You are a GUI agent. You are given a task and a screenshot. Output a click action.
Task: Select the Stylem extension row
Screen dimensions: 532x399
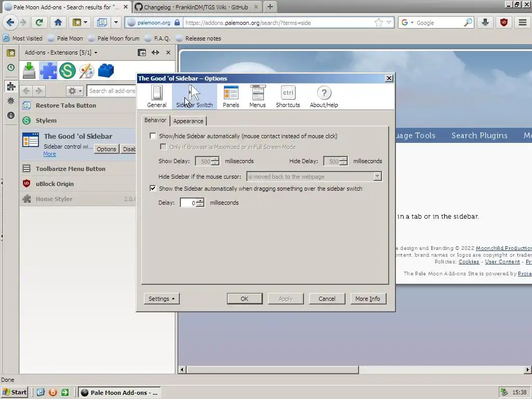pos(78,121)
